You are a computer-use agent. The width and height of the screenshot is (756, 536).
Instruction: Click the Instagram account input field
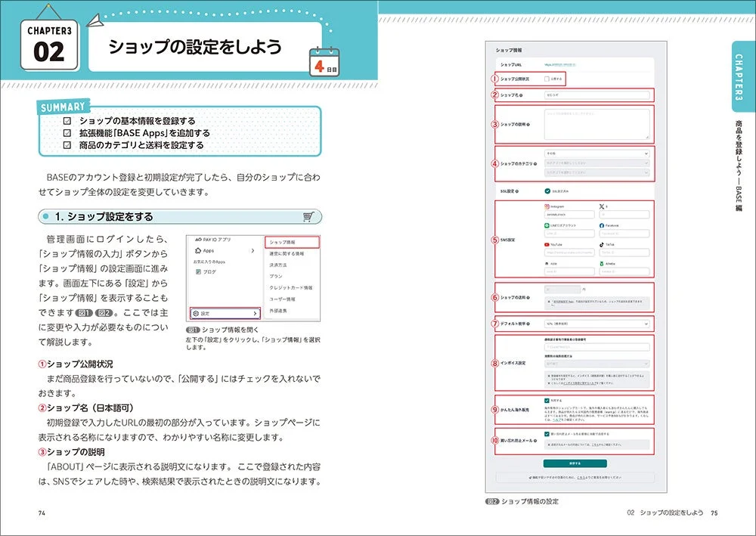click(x=569, y=215)
